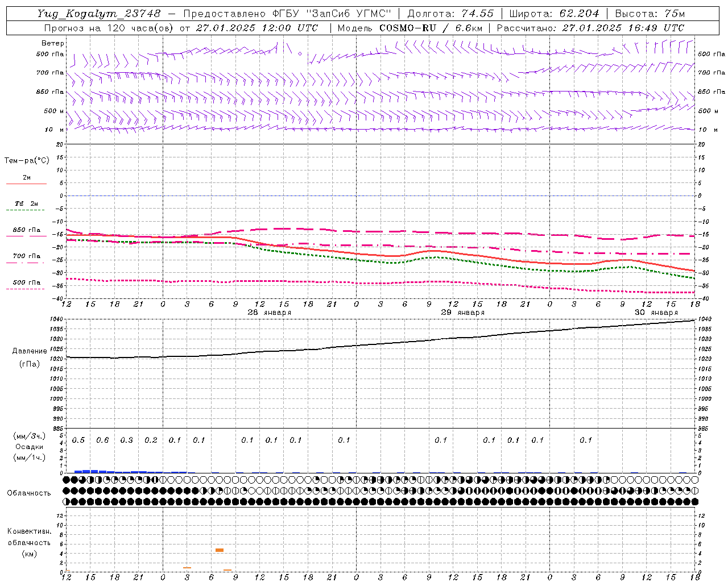Click the black sea-level pressure curve
The width and height of the screenshot is (728, 582).
tap(381, 343)
